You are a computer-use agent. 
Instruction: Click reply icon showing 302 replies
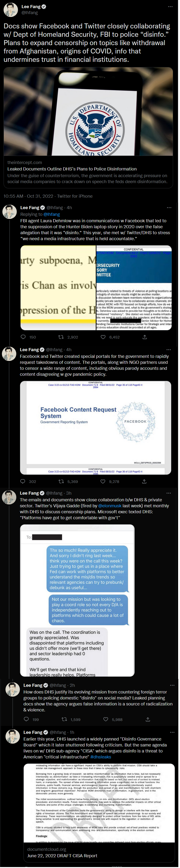tap(23, 481)
